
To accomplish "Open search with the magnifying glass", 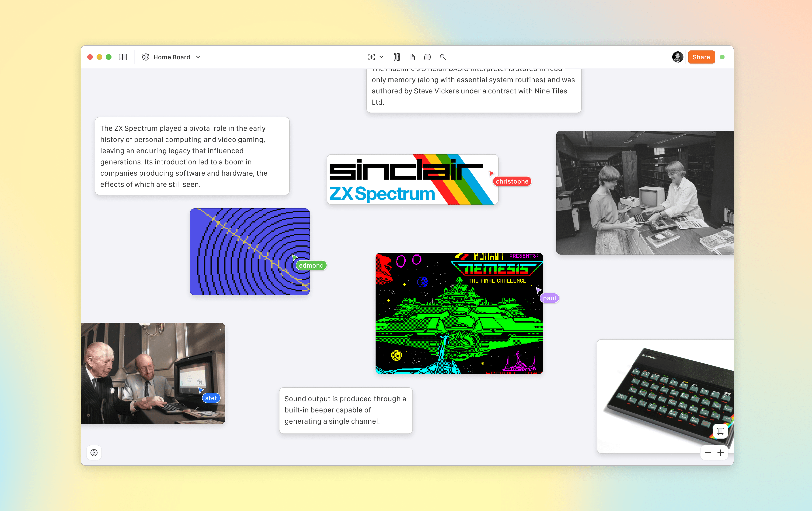I will [443, 57].
